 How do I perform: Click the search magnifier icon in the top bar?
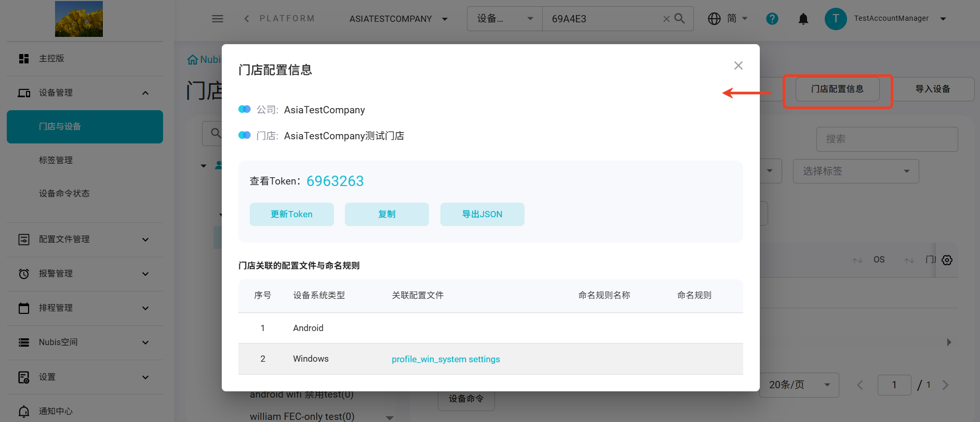(679, 19)
